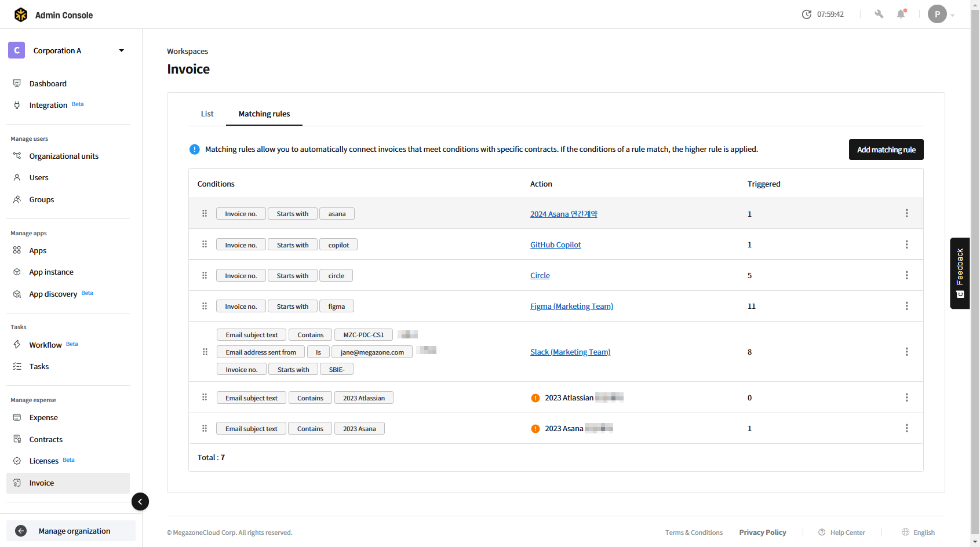Image resolution: width=980 pixels, height=547 pixels.
Task: Click the Invoice sidebar icon
Action: (x=17, y=483)
